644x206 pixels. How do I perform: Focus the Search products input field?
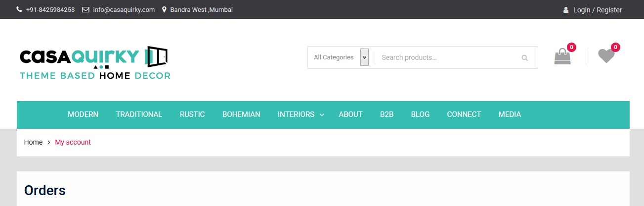[x=447, y=57]
